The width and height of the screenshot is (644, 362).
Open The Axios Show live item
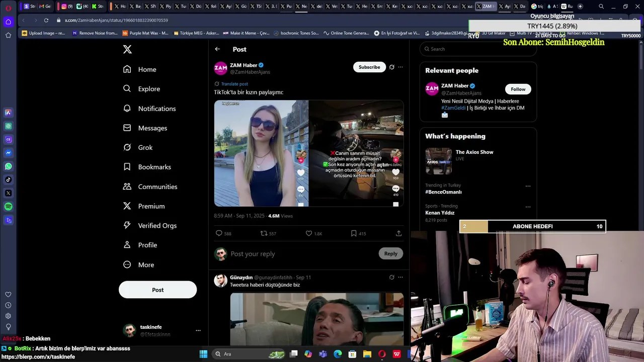[478, 161]
